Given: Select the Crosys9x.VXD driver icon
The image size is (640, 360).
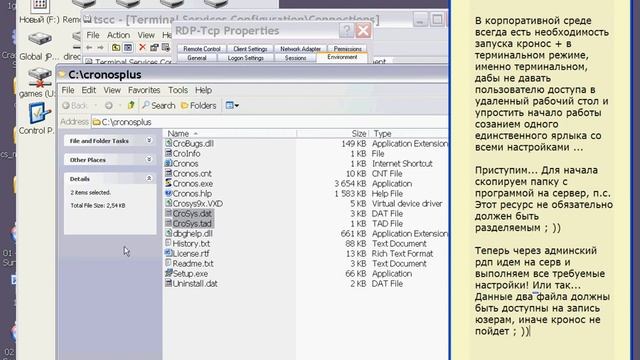Looking at the screenshot, I should click(168, 203).
